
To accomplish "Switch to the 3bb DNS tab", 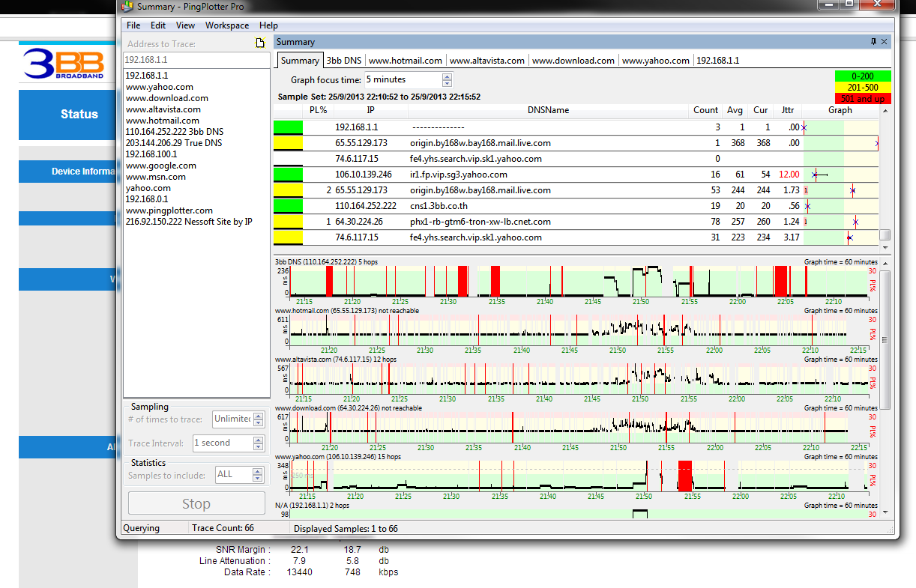I will click(x=343, y=61).
